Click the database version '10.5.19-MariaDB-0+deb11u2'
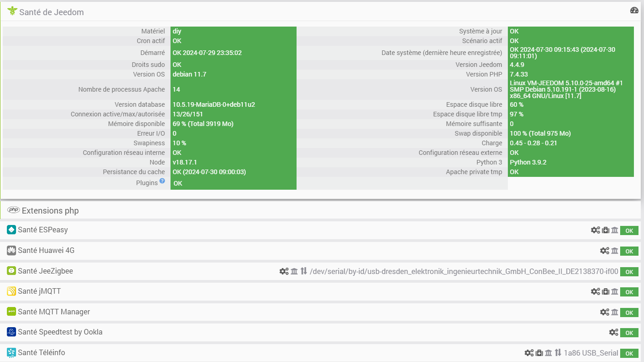Viewport: 644px width, 362px height. click(x=214, y=104)
